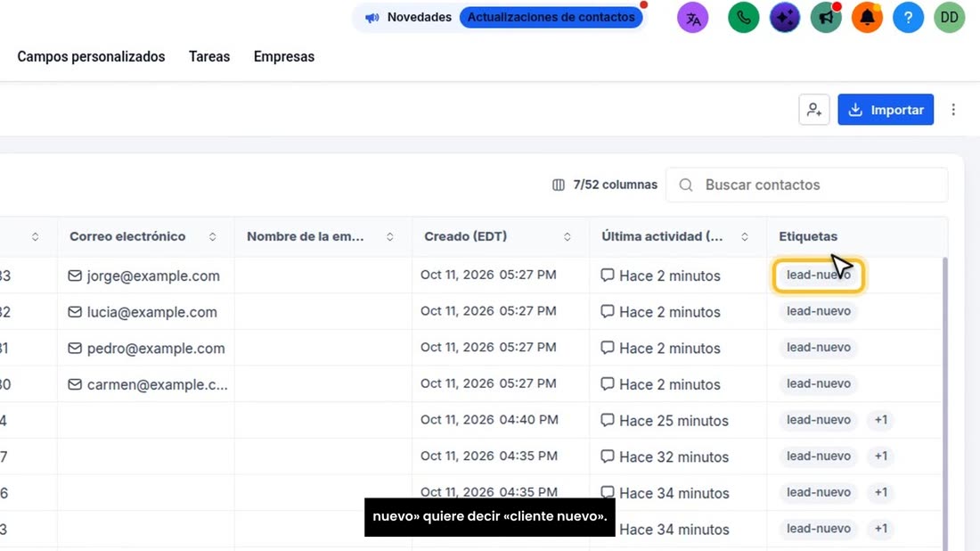Viewport: 980px width, 551px height.
Task: Click the lucia@example.com email
Action: (151, 312)
